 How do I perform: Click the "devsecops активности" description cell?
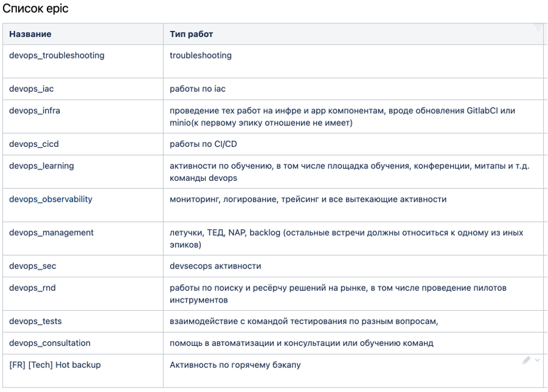[215, 266]
